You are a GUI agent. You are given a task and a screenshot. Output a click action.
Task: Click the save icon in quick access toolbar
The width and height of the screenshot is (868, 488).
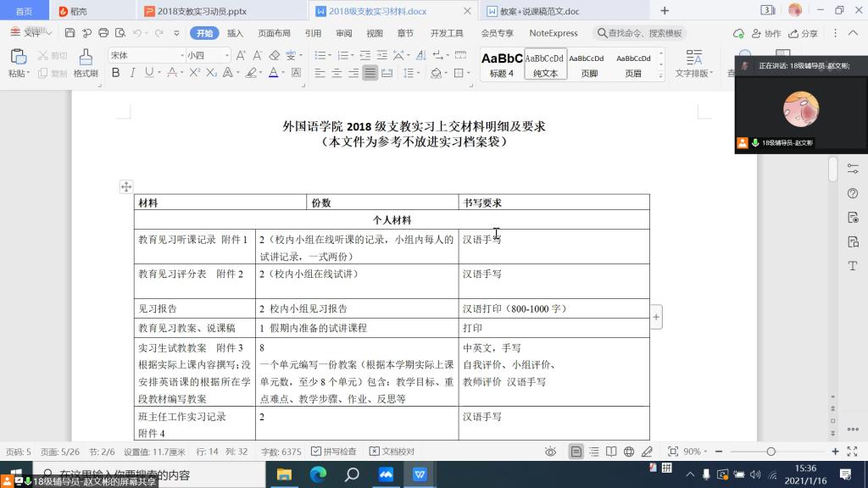[x=70, y=33]
